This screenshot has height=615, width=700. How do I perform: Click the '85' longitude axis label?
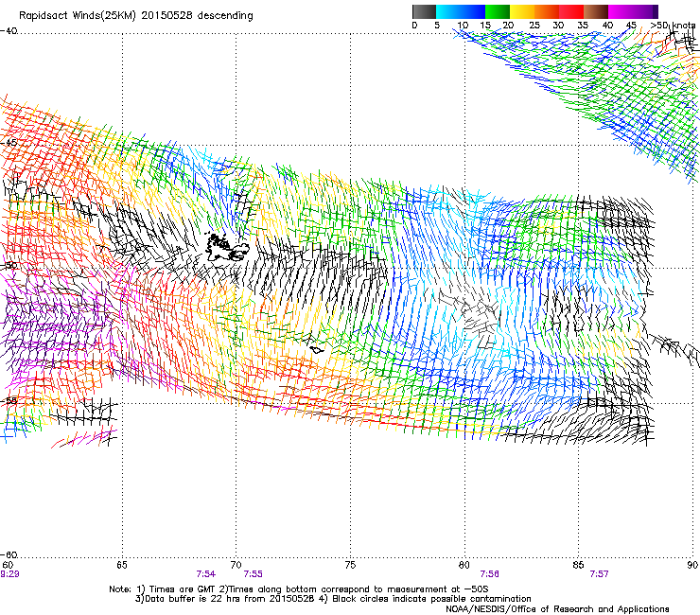pos(578,565)
